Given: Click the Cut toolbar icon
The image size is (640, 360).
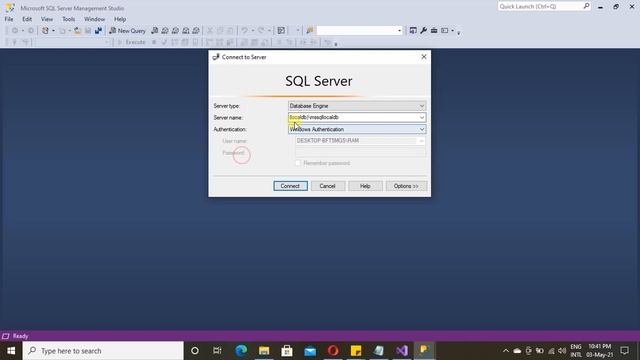Looking at the screenshot, I should pyautogui.click(x=210, y=31).
